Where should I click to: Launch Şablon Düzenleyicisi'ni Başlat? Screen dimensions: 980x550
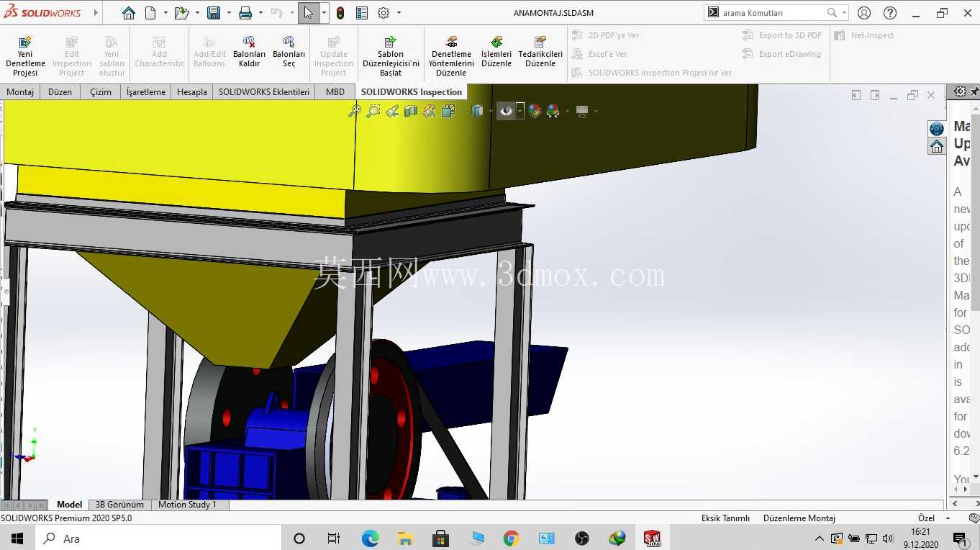[391, 56]
